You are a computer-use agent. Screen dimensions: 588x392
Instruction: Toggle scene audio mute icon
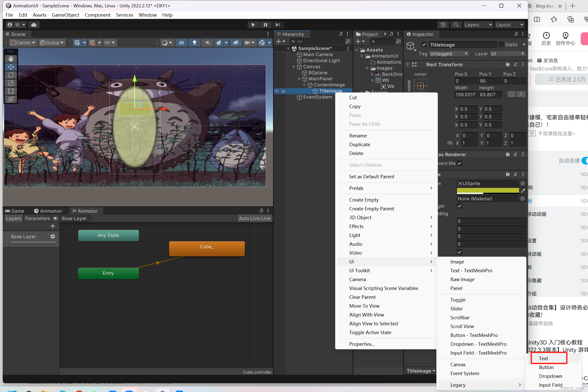click(x=207, y=43)
